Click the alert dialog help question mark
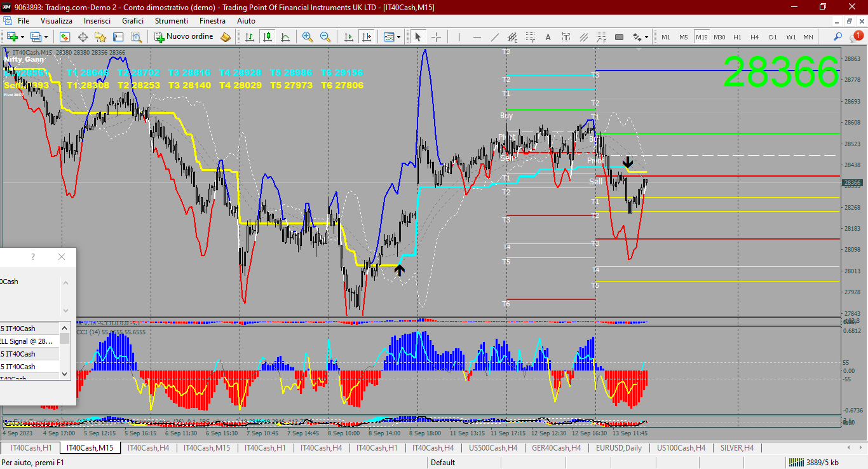The height and width of the screenshot is (469, 868). (x=33, y=257)
